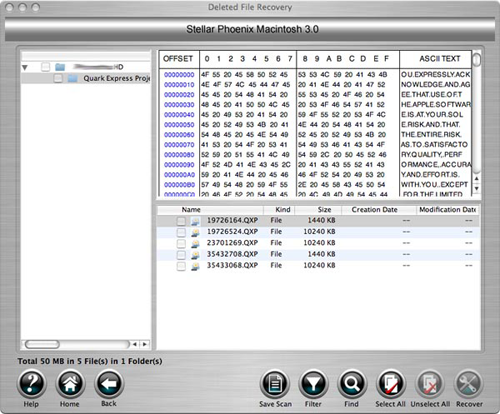Click Quark Express Project folder icon
500x414 pixels.
[x=72, y=79]
